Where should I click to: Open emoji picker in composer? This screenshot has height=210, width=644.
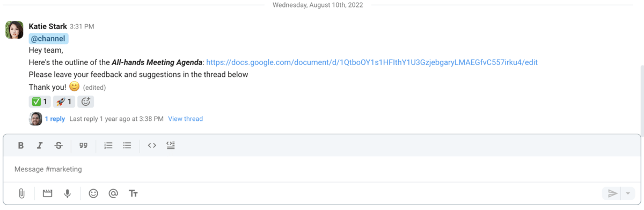click(93, 193)
